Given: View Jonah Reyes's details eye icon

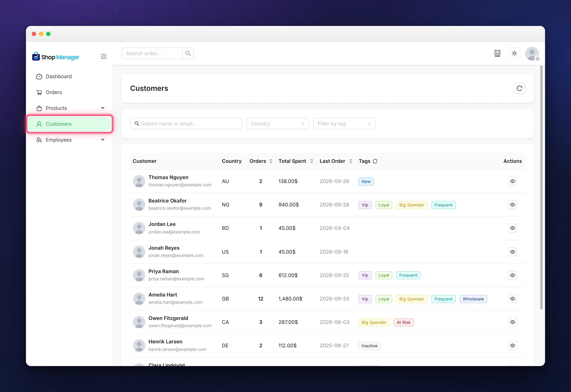Looking at the screenshot, I should coord(512,252).
